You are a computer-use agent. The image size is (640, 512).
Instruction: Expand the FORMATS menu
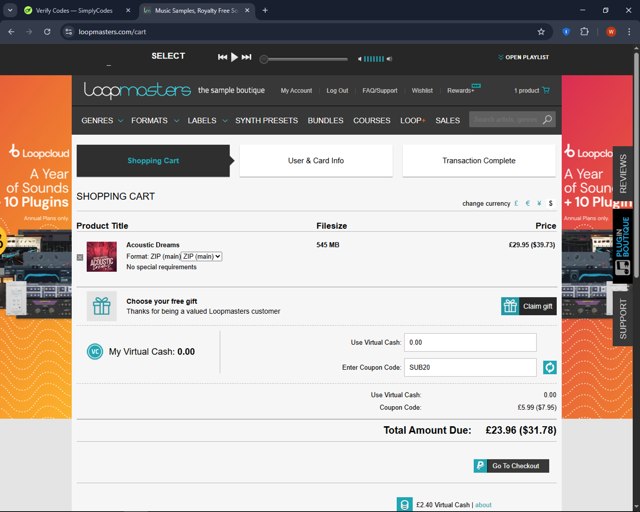pyautogui.click(x=155, y=120)
